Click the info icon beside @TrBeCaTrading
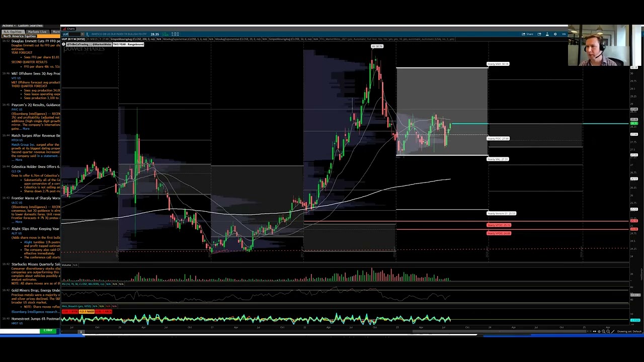 [63, 44]
